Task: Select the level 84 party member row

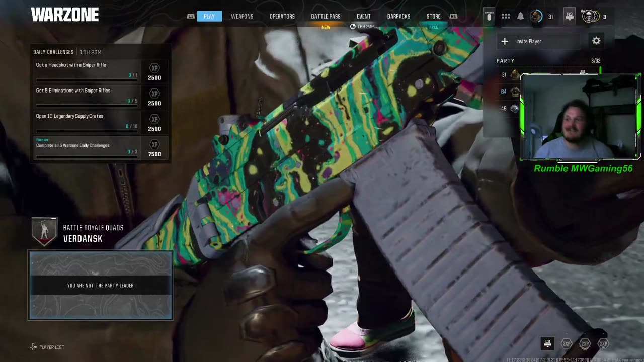Action: point(509,92)
